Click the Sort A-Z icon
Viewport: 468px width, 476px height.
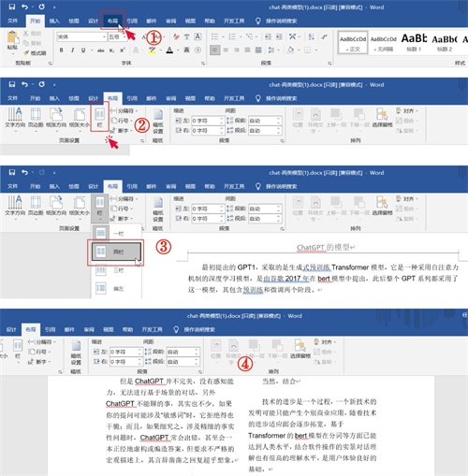311,36
